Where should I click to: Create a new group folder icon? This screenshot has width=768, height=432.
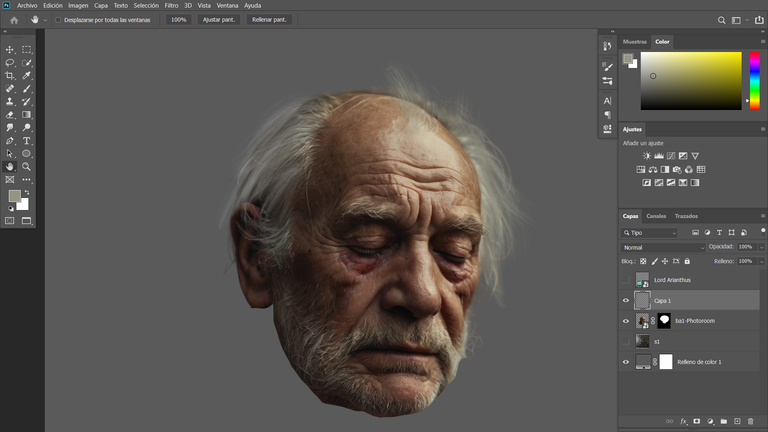click(x=723, y=421)
